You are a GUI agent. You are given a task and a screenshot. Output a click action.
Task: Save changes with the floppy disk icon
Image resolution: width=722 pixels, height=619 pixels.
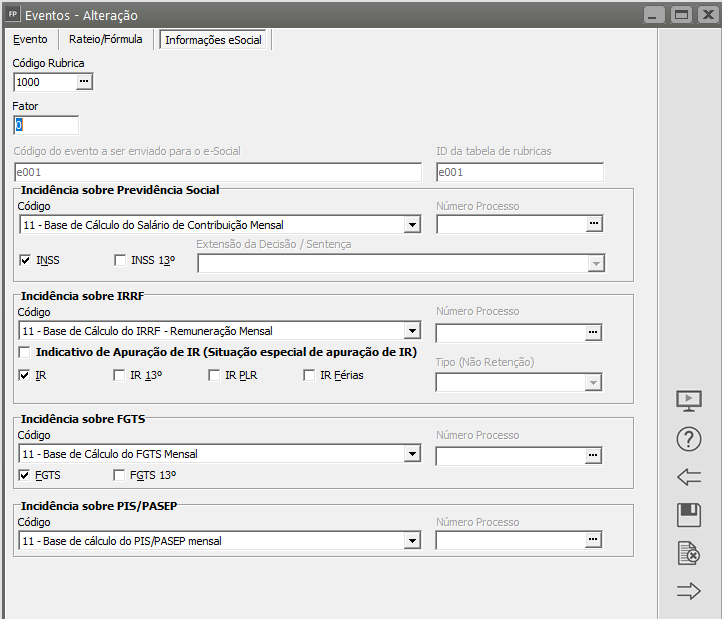[x=689, y=515]
